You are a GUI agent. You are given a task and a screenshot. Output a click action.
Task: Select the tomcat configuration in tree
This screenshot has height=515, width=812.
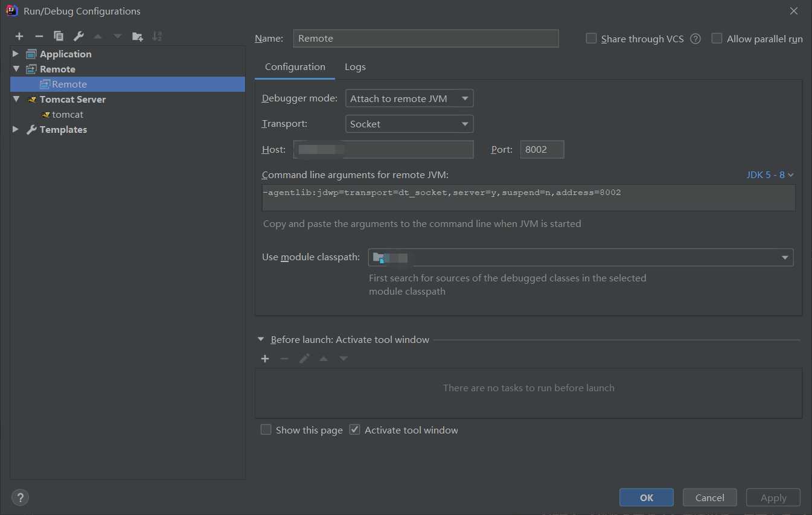coord(68,115)
